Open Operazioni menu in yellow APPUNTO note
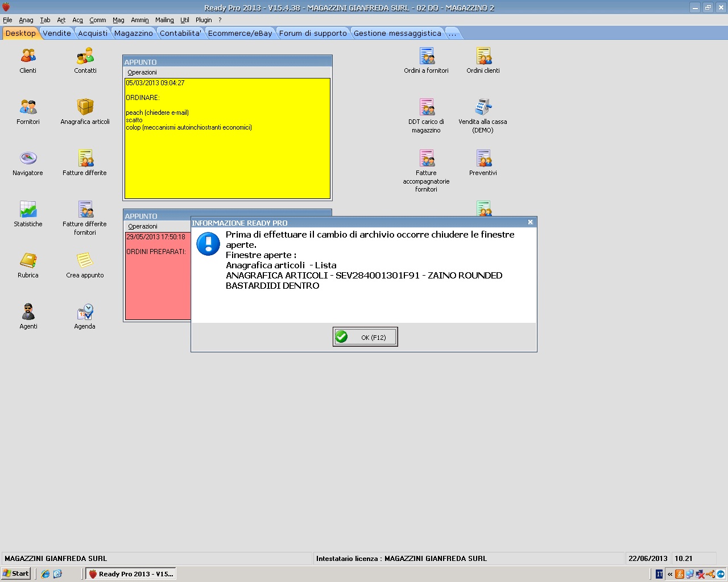Screen dimensions: 728x582 point(142,72)
